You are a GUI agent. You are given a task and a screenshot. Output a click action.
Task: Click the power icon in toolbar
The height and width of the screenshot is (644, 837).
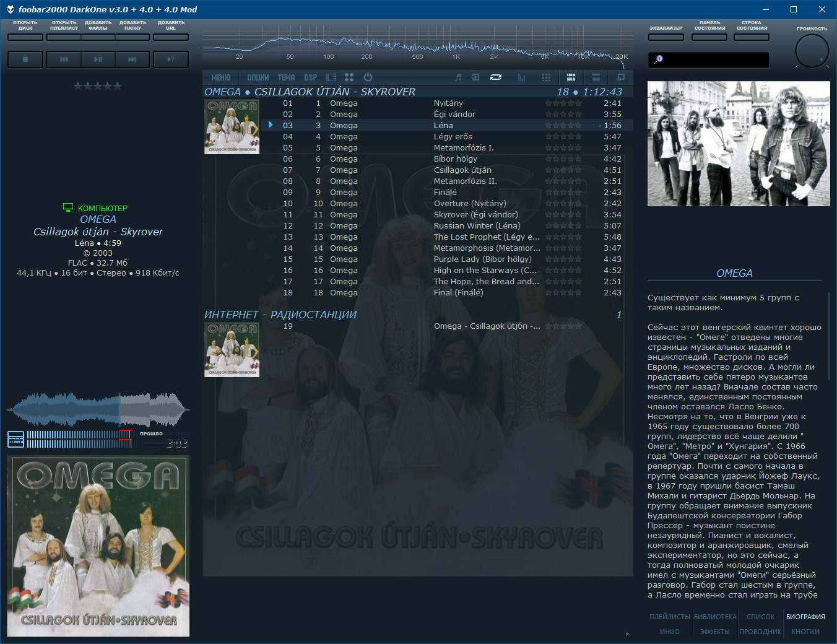(x=368, y=77)
